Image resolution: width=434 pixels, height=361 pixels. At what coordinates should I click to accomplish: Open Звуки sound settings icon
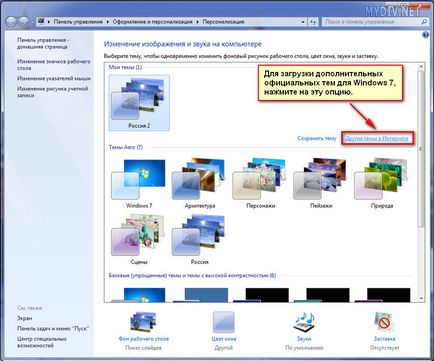(x=304, y=322)
